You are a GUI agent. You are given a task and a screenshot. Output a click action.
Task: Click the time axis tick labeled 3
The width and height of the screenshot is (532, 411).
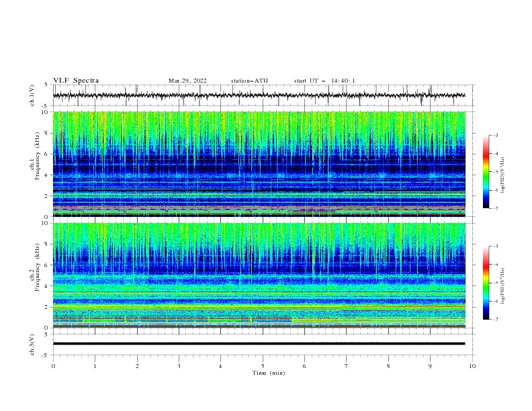click(179, 366)
